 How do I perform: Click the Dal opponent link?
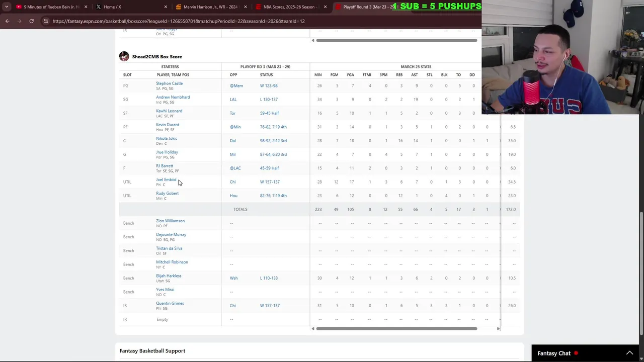(x=232, y=141)
